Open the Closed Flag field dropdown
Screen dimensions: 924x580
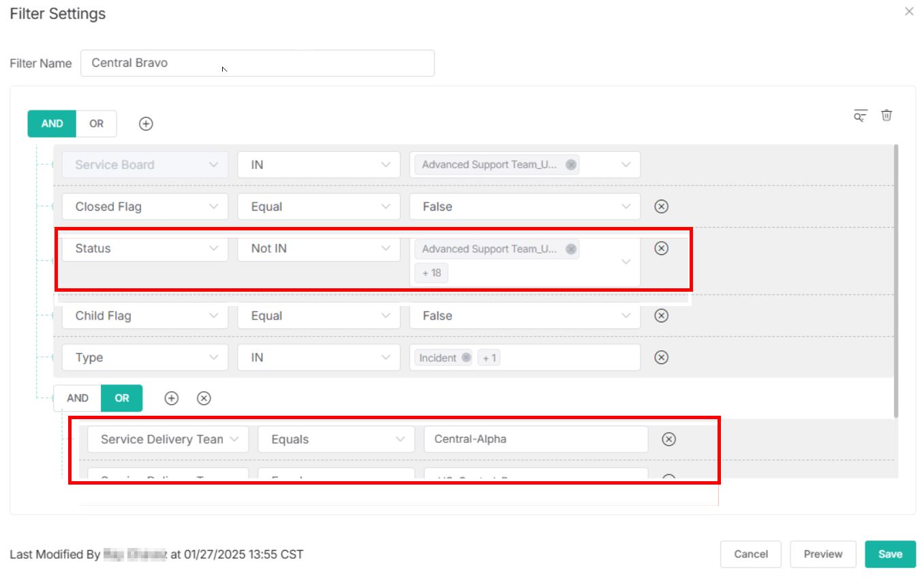144,207
